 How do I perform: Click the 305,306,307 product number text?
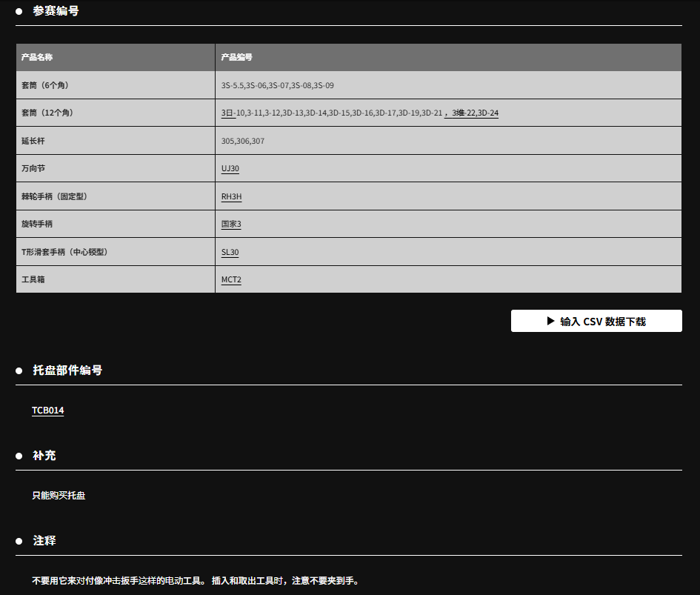(242, 141)
